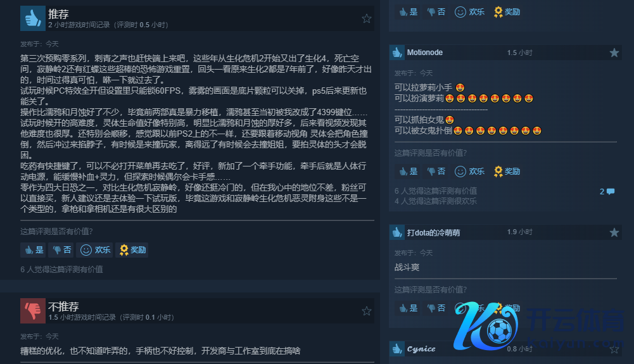Viewport: 634px width, 364px height.
Task: Click red thumbs-down icon on 不推荐 review
Action: [33, 311]
